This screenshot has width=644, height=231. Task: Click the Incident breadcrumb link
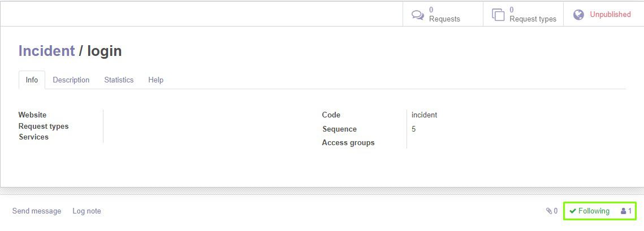[47, 51]
